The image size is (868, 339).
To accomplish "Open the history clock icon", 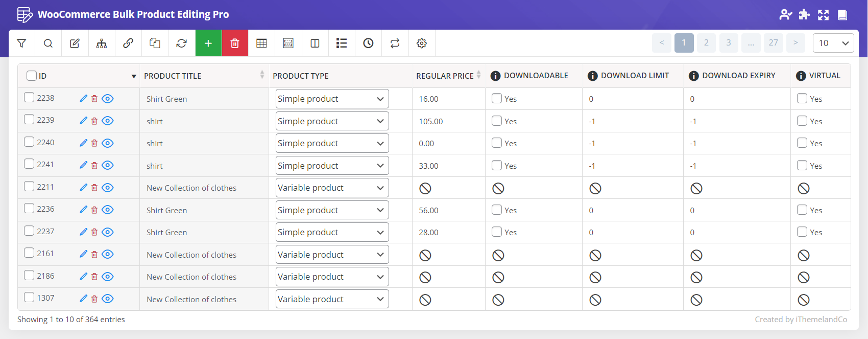I will (368, 43).
